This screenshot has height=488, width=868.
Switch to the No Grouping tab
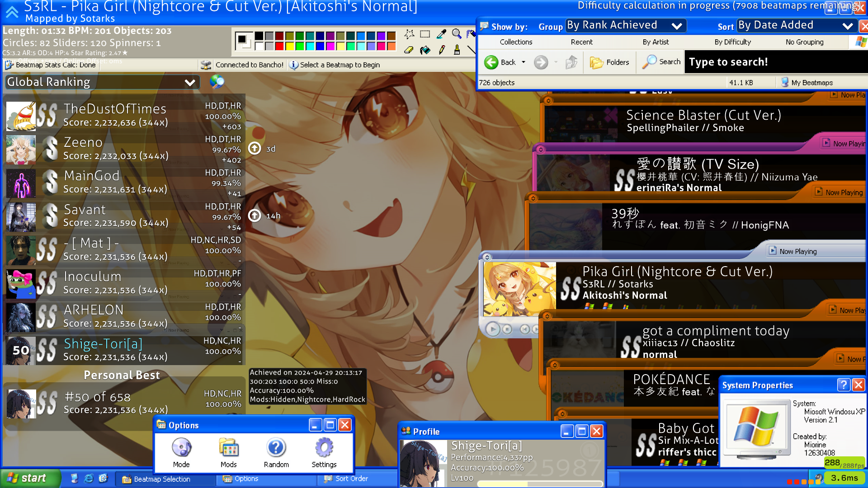pos(804,42)
